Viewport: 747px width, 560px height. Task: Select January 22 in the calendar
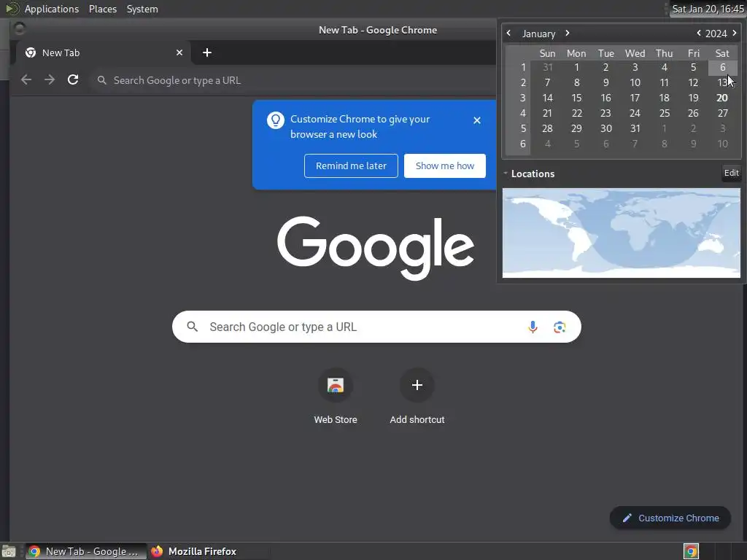click(x=576, y=113)
